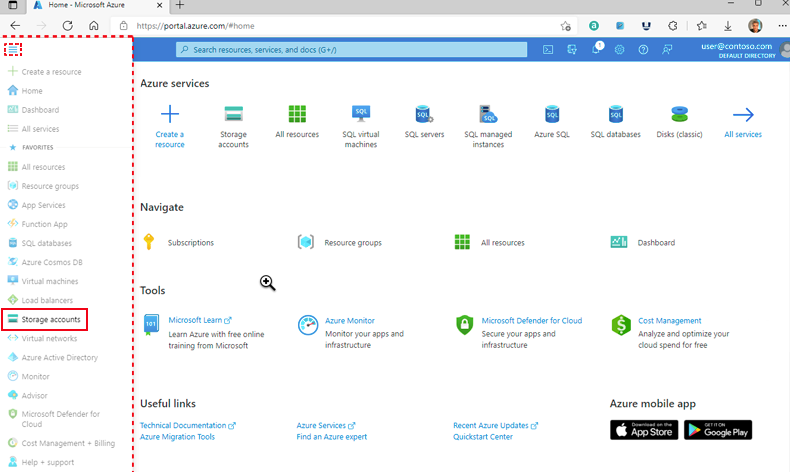Open Cost Management tool link
Screen dimensions: 790x472
[x=670, y=320]
